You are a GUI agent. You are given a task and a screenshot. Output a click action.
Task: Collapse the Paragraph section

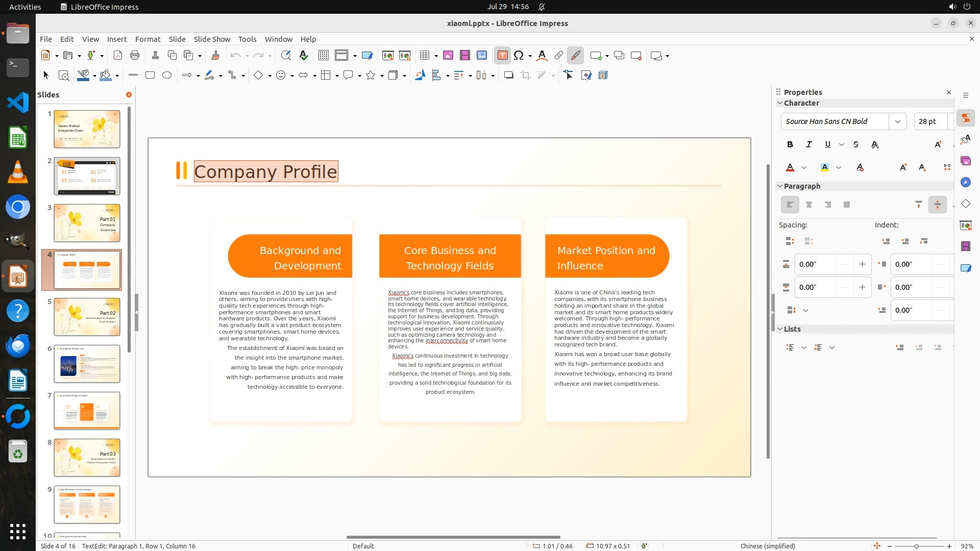[780, 186]
